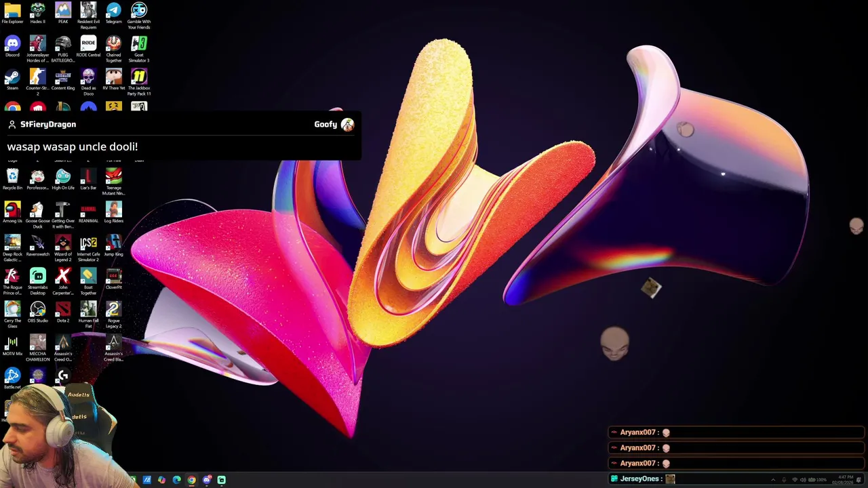Open Dead as Disco shortcut

(88, 83)
